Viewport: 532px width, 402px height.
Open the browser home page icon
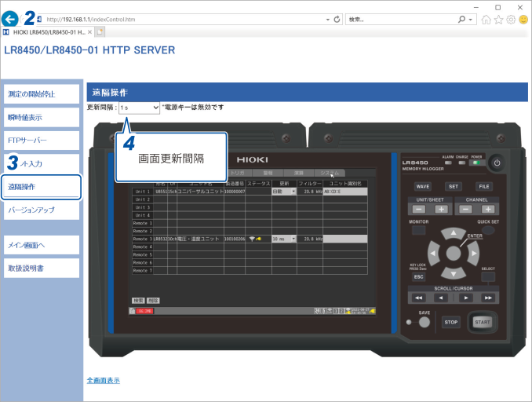486,20
